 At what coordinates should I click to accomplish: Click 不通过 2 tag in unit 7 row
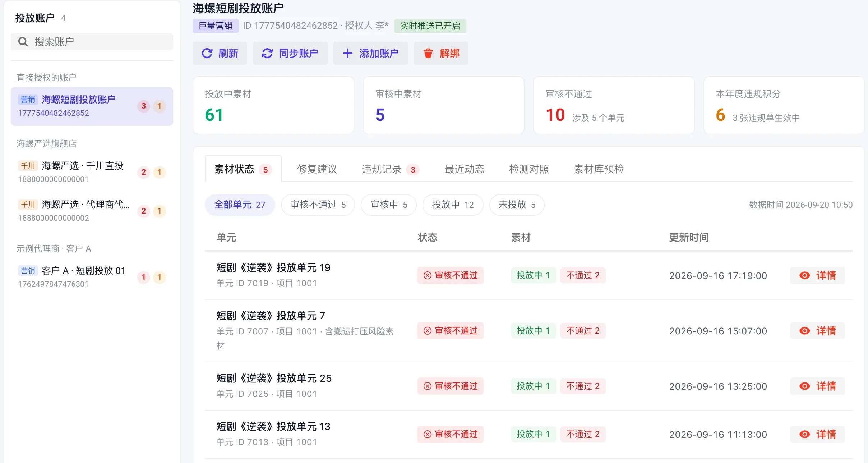tap(583, 331)
